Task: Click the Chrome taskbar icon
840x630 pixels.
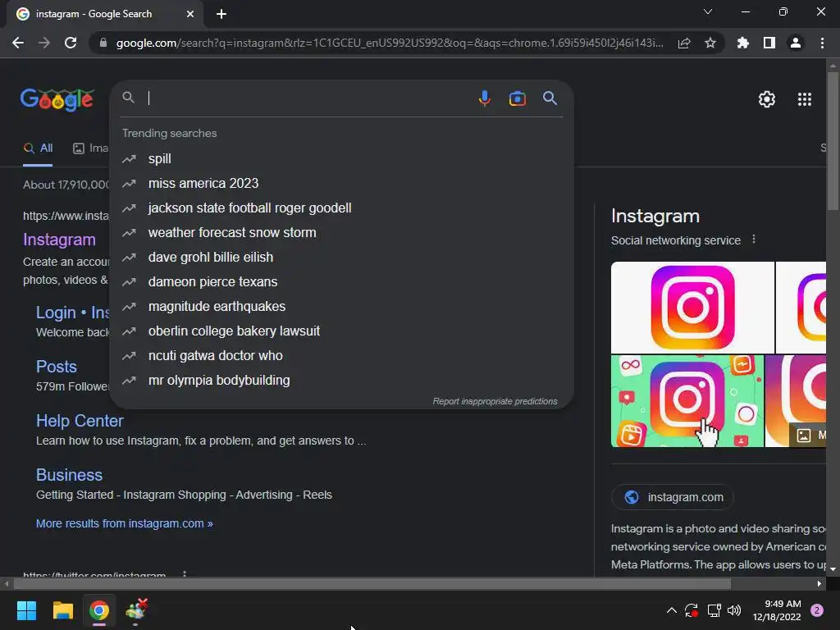Action: click(99, 610)
